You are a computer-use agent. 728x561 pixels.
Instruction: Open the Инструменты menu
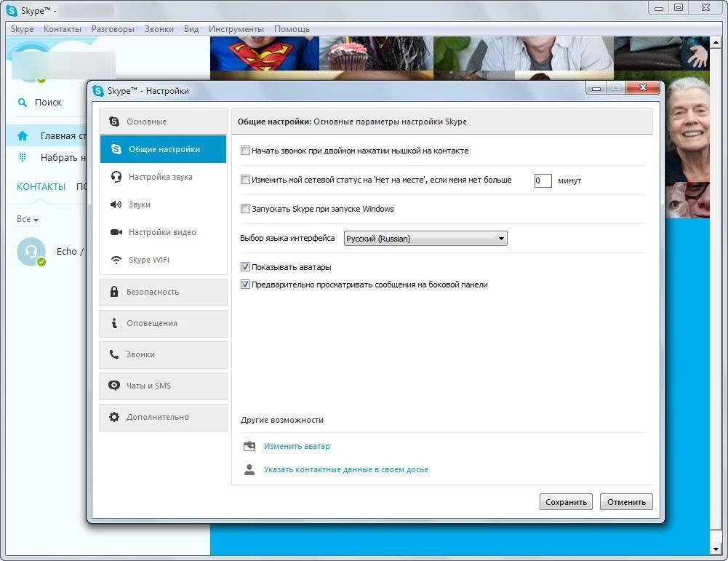pos(236,29)
